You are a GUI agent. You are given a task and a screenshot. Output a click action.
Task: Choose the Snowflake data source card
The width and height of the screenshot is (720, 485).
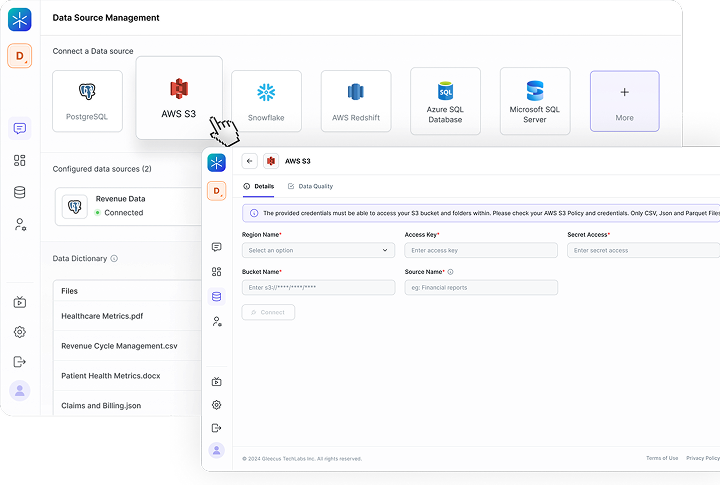[x=266, y=101]
